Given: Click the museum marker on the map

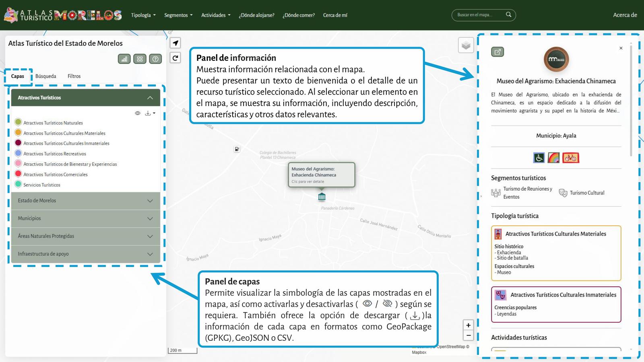Looking at the screenshot, I should (322, 197).
